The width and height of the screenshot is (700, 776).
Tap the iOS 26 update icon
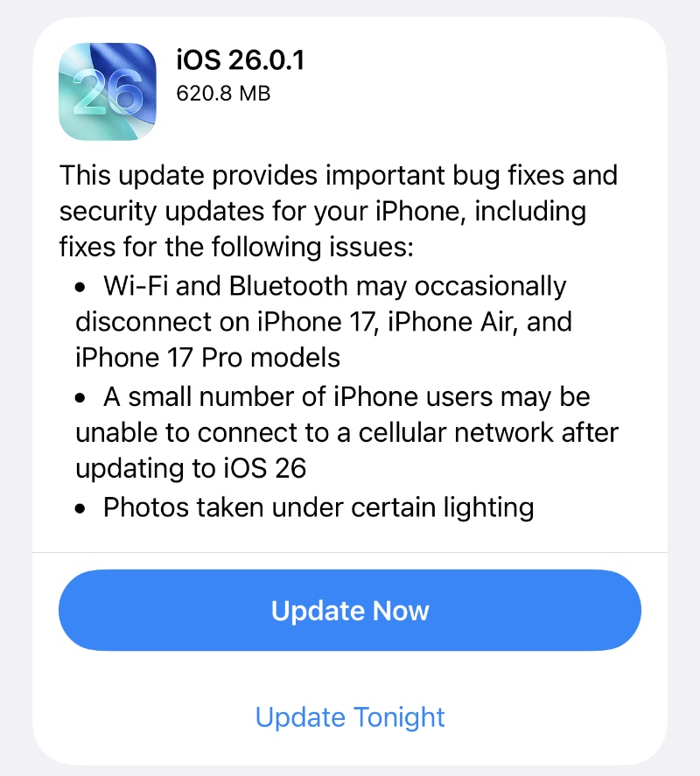(108, 92)
